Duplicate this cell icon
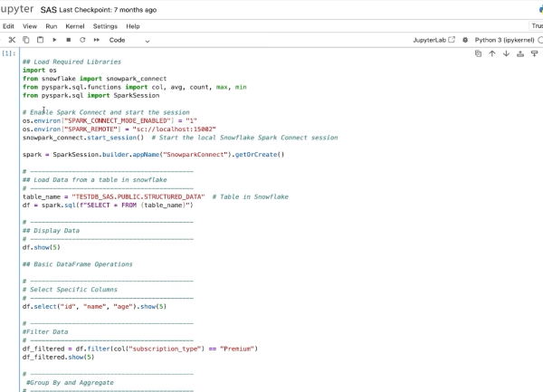This screenshot has width=543, height=392. click(478, 53)
